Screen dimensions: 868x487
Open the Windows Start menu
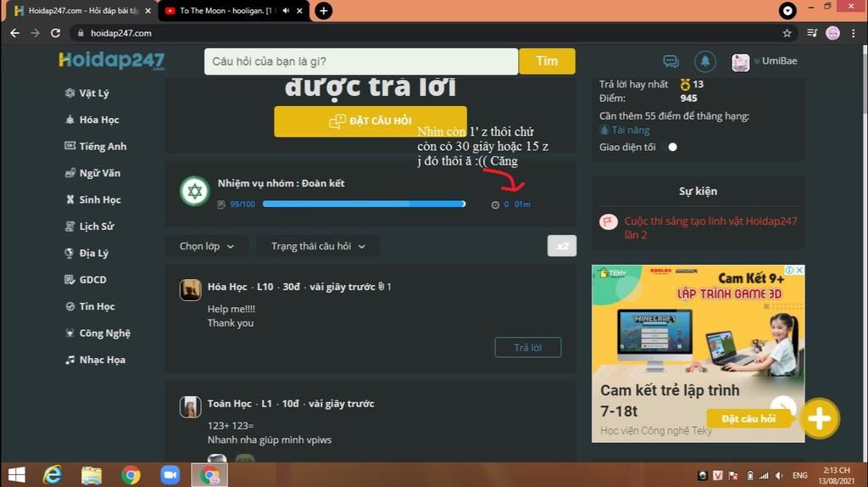click(x=17, y=475)
